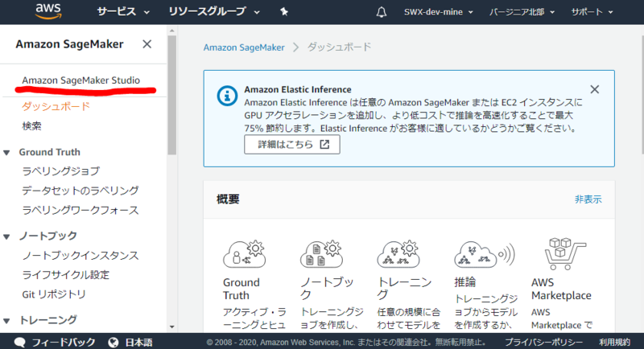This screenshot has width=644, height=349.
Task: Click the AWS Marketplace overview card title
Action: [561, 289]
